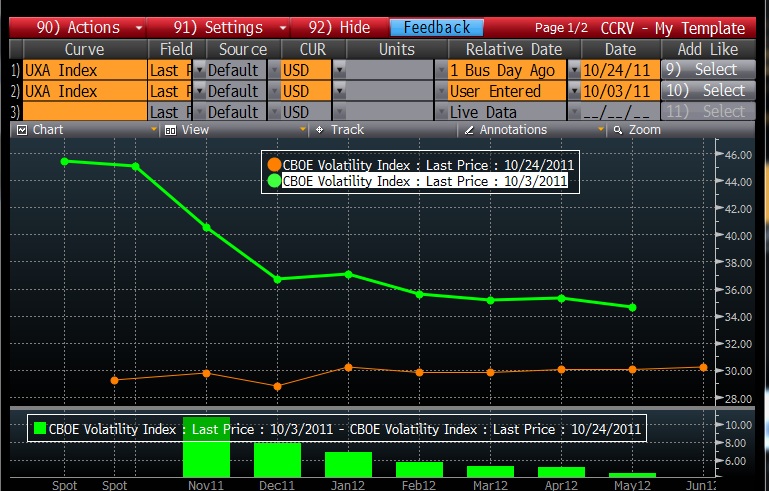This screenshot has width=769, height=491.
Task: Click the Relative Date column header
Action: [x=514, y=50]
